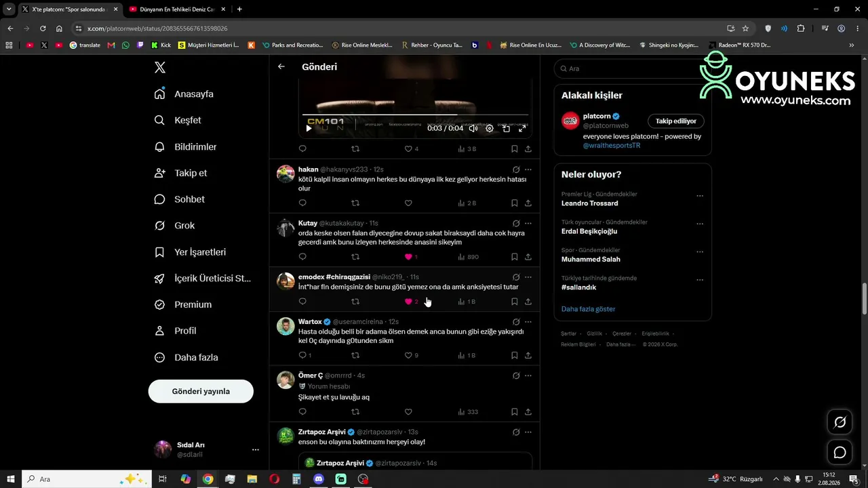
Task: Reload the page
Action: [x=43, y=28]
